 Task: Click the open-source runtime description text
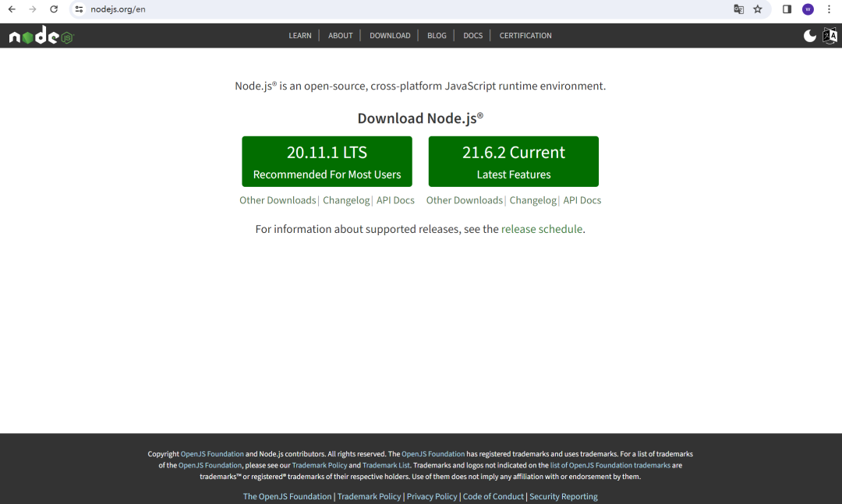(x=420, y=86)
